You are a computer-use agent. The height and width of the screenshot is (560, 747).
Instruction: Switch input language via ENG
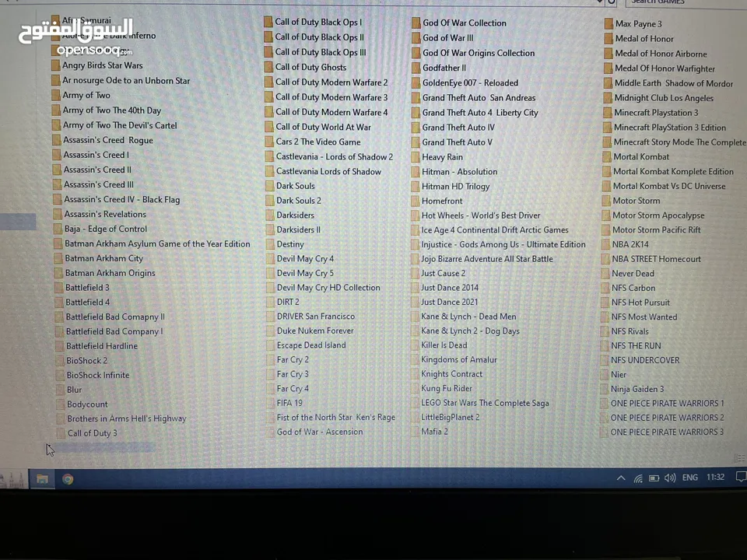pos(690,477)
